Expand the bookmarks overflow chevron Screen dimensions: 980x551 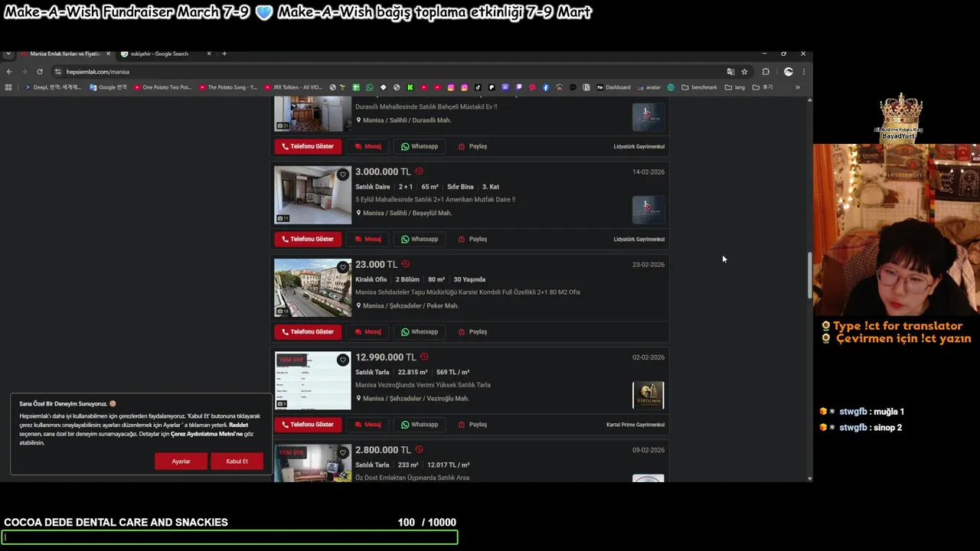pos(797,87)
